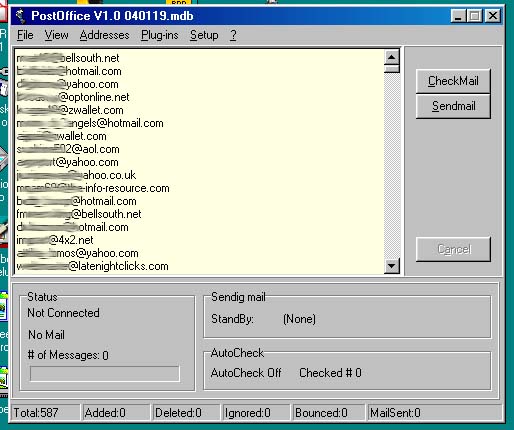Open the Addresses menu

pos(104,35)
